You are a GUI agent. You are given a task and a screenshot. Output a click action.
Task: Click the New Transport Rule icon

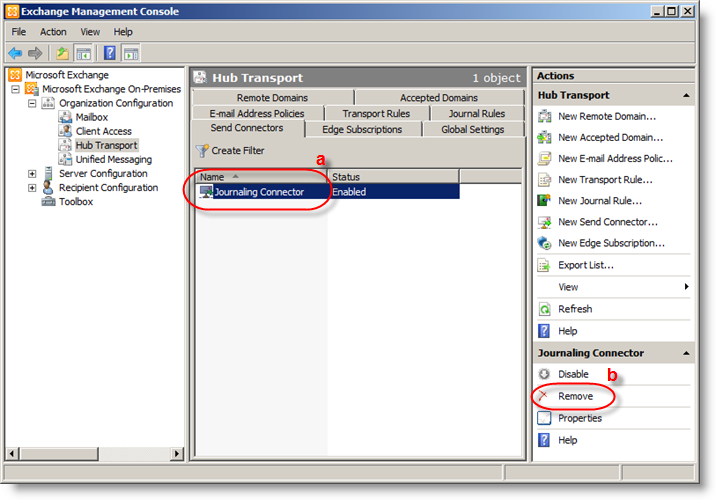pos(544,180)
